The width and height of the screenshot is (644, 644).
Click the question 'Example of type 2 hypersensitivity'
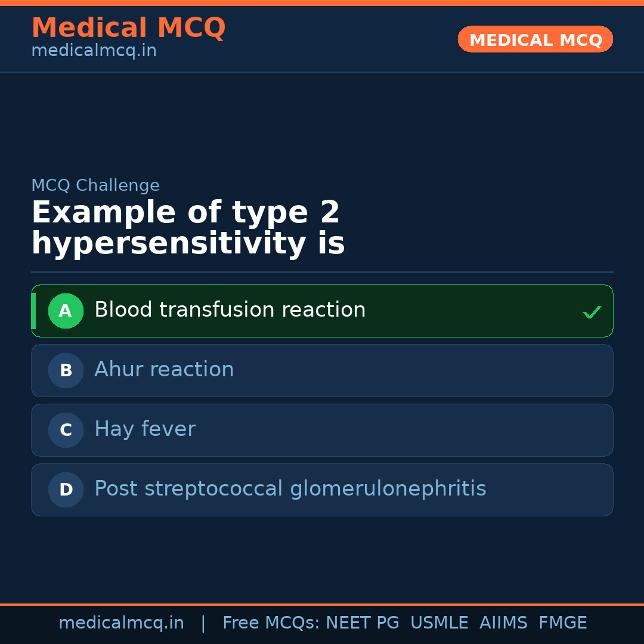point(188,228)
